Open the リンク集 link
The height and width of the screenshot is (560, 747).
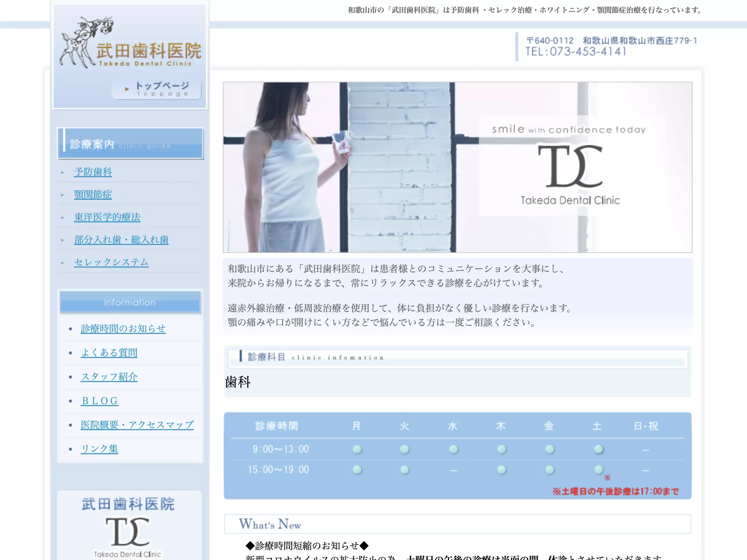pos(100,449)
